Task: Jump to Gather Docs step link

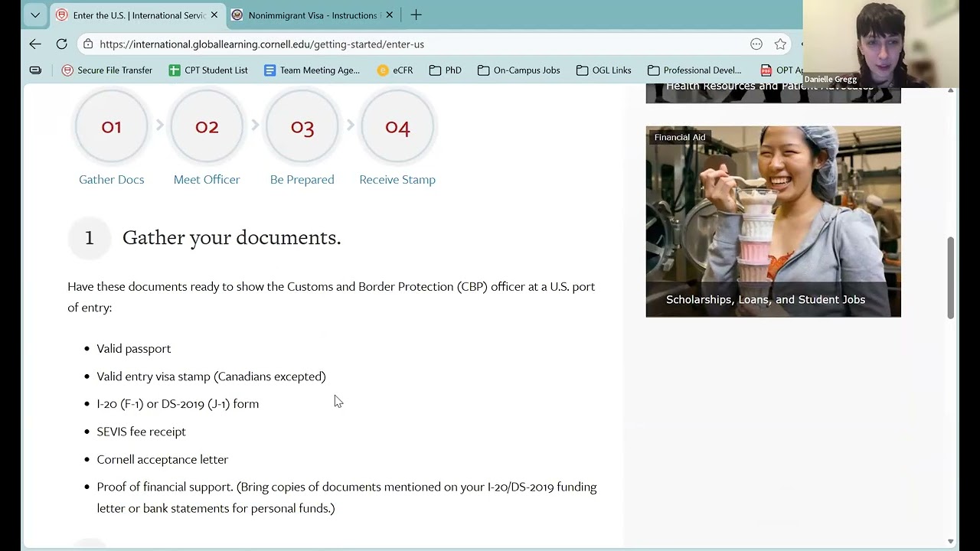Action: tap(112, 179)
